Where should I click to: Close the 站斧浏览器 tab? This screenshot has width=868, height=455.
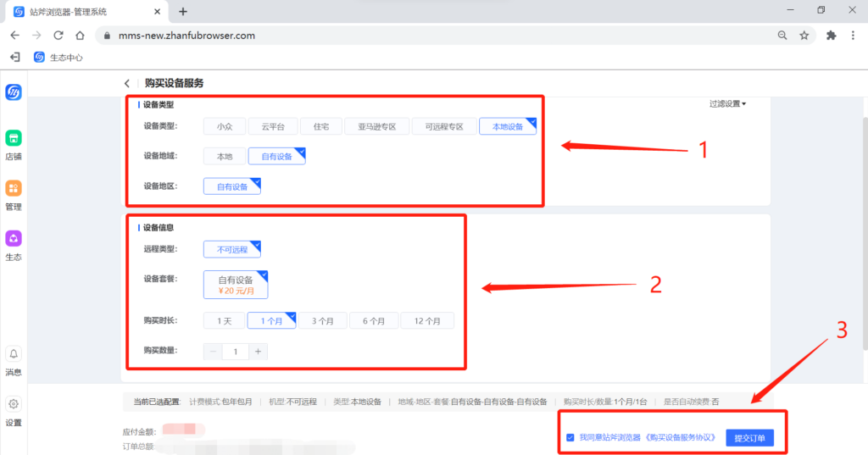coord(157,12)
